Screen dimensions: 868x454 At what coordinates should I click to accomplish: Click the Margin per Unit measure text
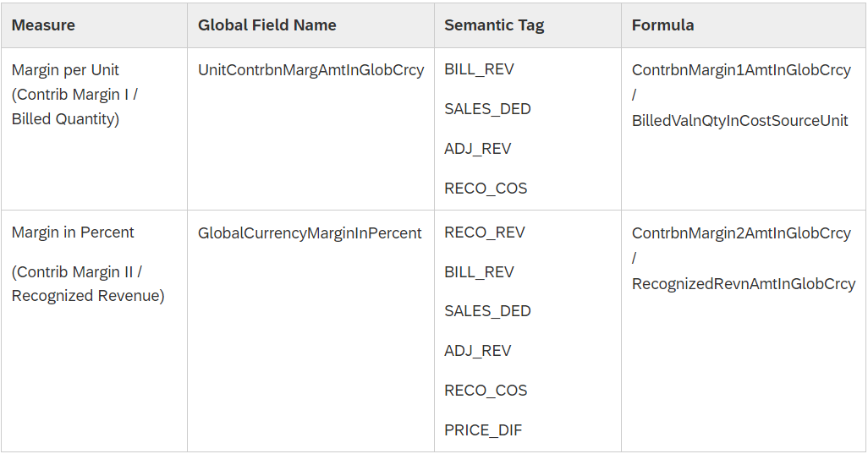click(65, 70)
